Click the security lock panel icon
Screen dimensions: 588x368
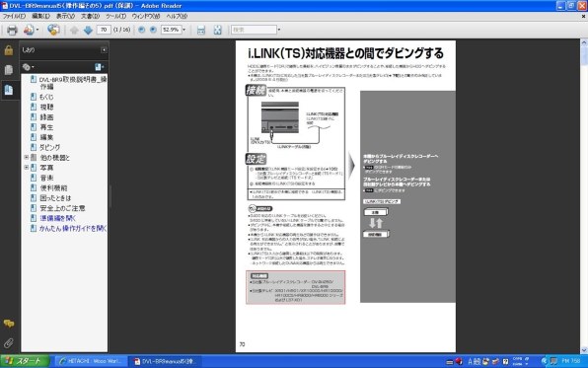click(9, 50)
